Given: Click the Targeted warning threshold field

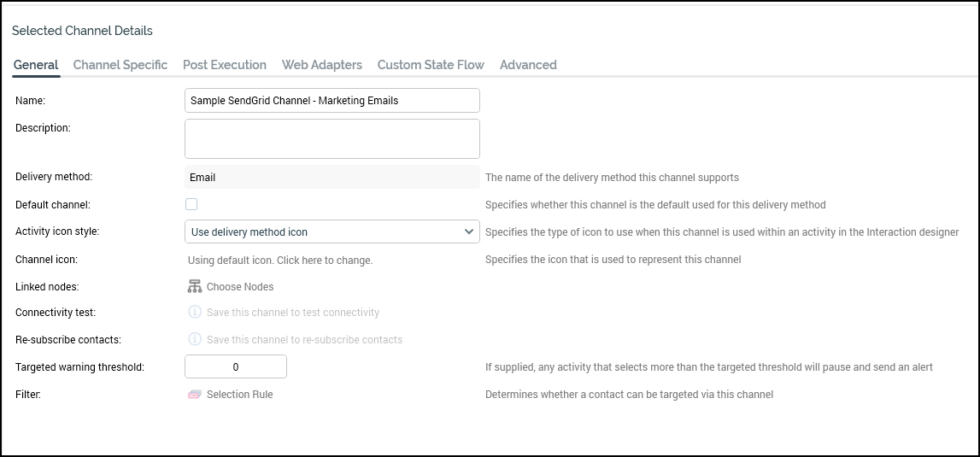Looking at the screenshot, I should (x=236, y=366).
